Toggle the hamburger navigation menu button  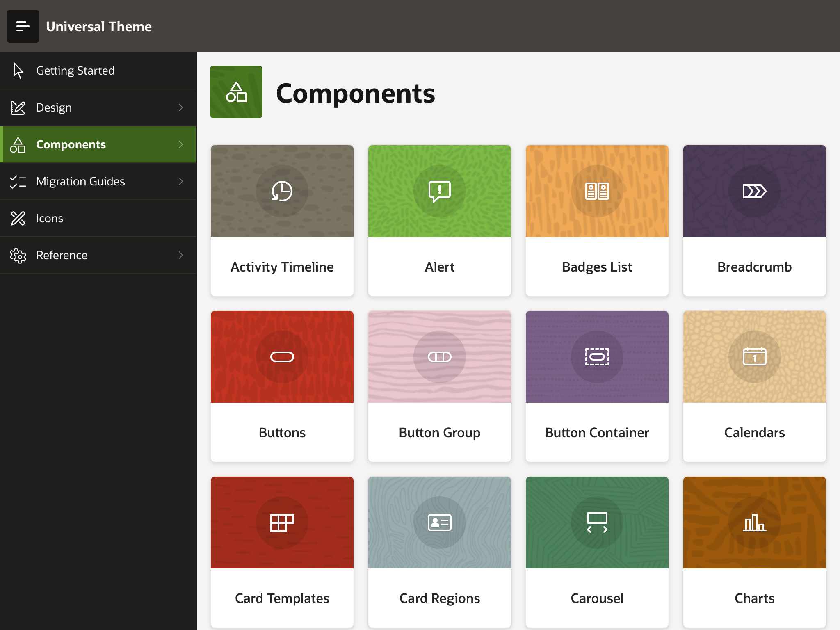pyautogui.click(x=23, y=26)
